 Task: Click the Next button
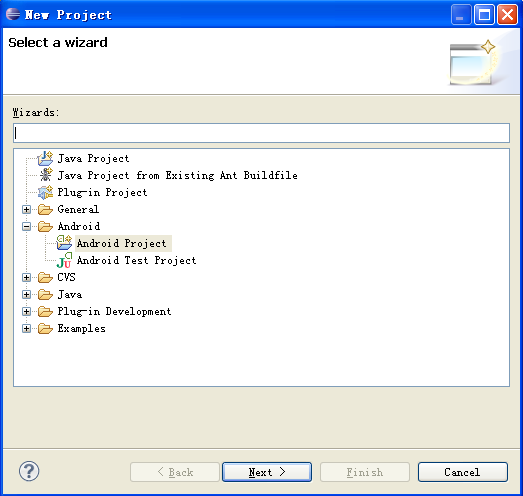pyautogui.click(x=267, y=472)
